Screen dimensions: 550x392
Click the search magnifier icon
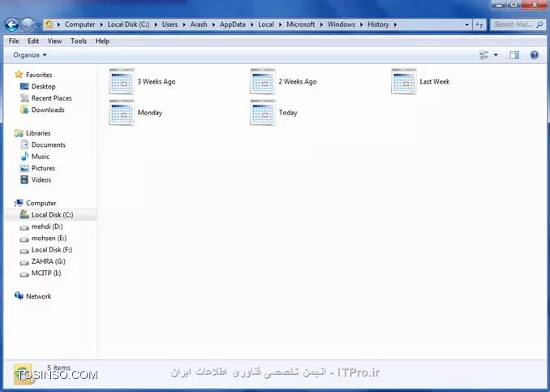click(x=539, y=24)
